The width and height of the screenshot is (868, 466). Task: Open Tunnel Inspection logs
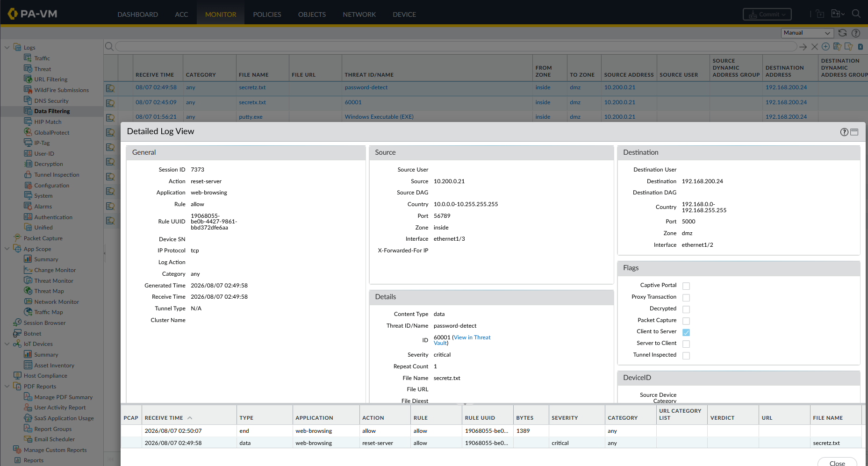pos(57,175)
